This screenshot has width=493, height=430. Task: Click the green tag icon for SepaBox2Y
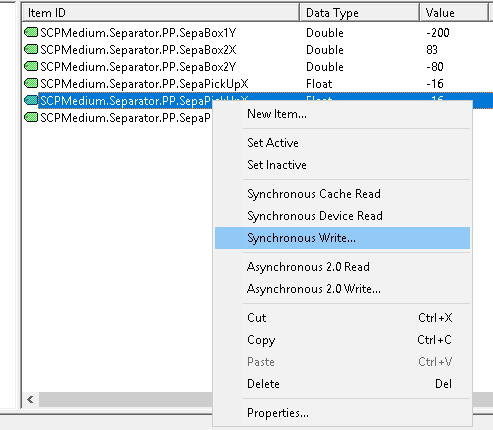31,66
